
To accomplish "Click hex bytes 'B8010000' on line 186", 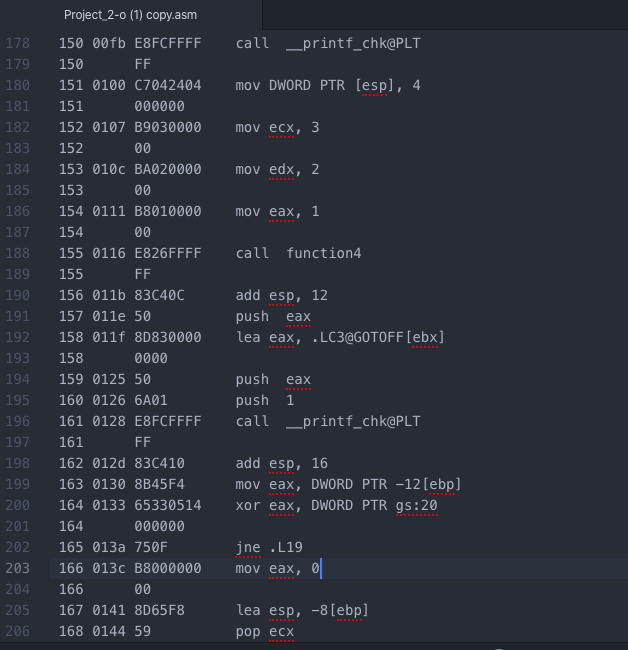I will pos(168,211).
